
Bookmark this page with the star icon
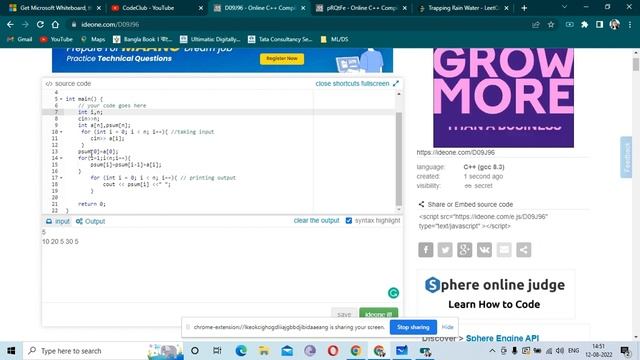pyautogui.click(x=551, y=24)
